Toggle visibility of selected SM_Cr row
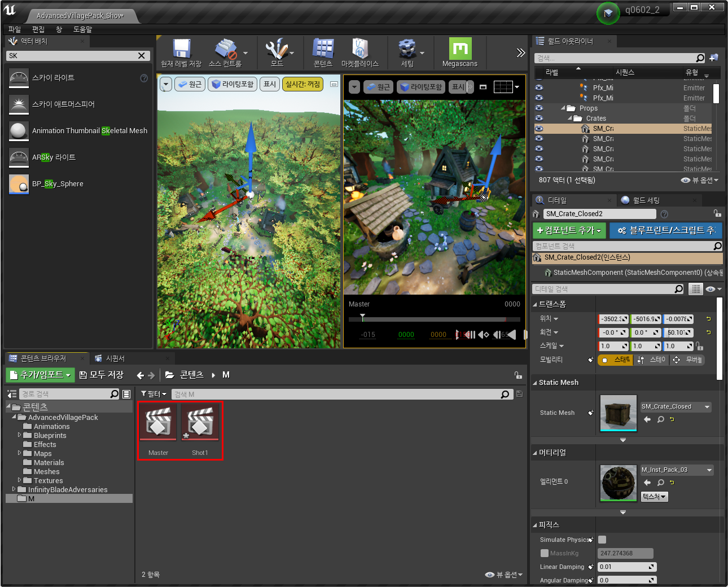Image resolution: width=728 pixels, height=587 pixels. pyautogui.click(x=539, y=129)
